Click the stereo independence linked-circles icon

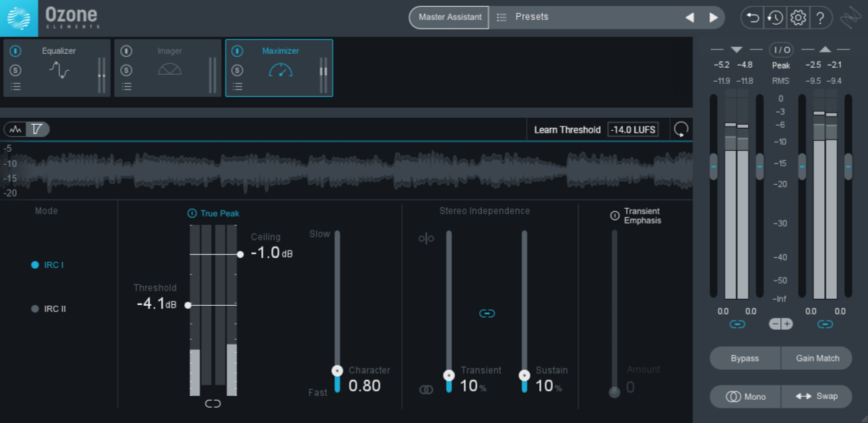pos(426,390)
